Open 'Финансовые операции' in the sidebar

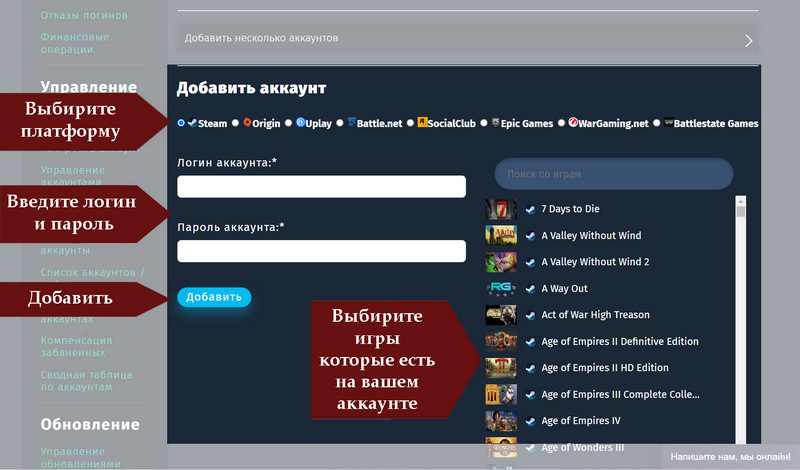(74, 43)
